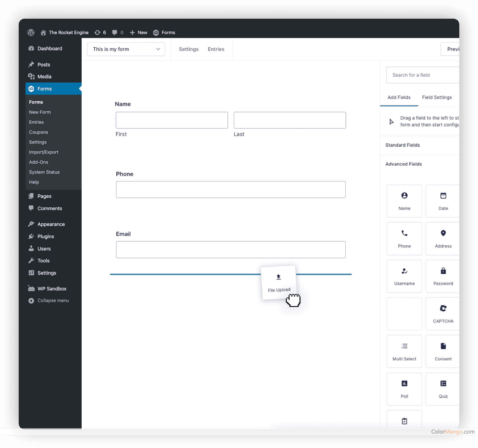Open the Entries tab

216,49
